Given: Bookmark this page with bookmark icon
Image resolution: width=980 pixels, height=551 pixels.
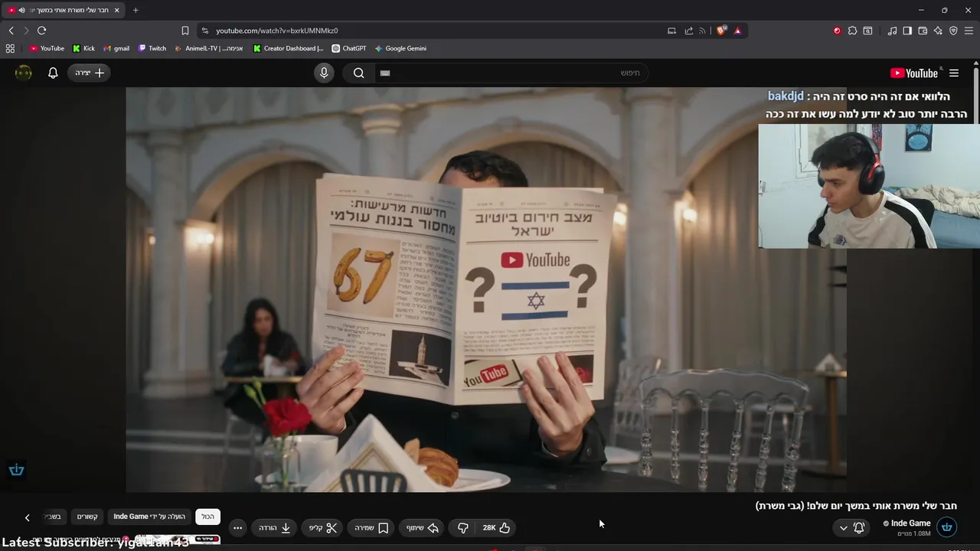Looking at the screenshot, I should click(x=185, y=31).
